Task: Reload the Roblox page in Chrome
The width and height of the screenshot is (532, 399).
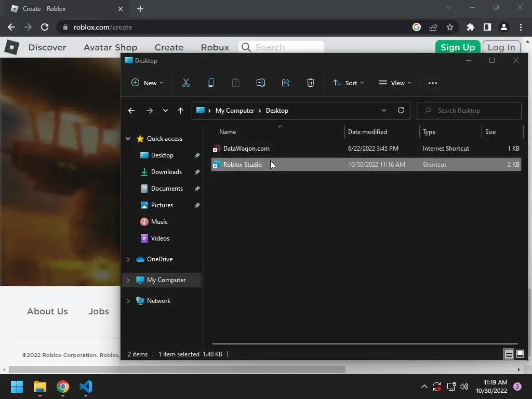Action: (45, 27)
